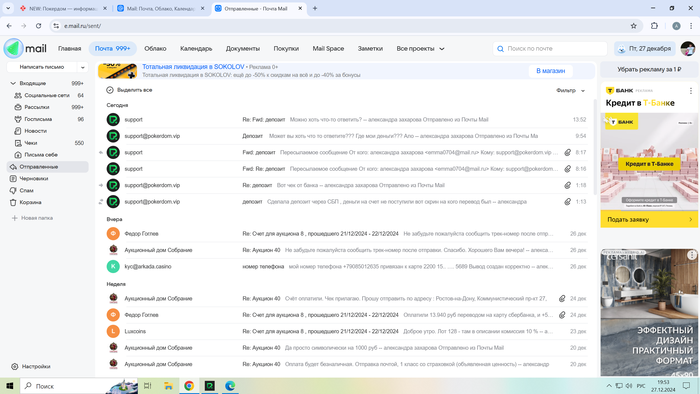Image resolution: width=700 pixels, height=394 pixels.
Task: Click the Написать письмо button
Action: coord(42,67)
